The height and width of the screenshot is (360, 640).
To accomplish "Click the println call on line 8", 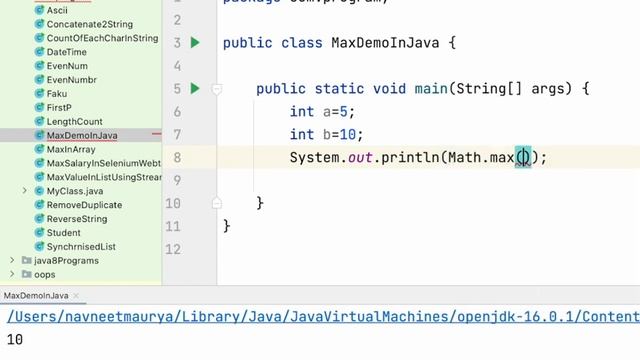I will point(418,158).
